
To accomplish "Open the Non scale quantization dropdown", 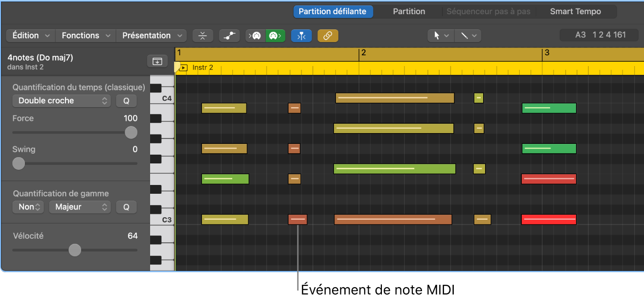I will [x=28, y=207].
